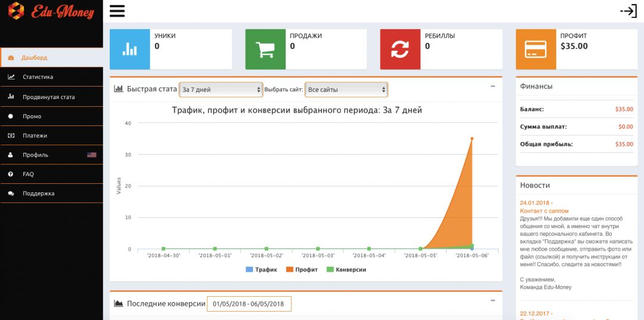Click the Сумма выплат $0.00 value
The height and width of the screenshot is (320, 644).
626,127
